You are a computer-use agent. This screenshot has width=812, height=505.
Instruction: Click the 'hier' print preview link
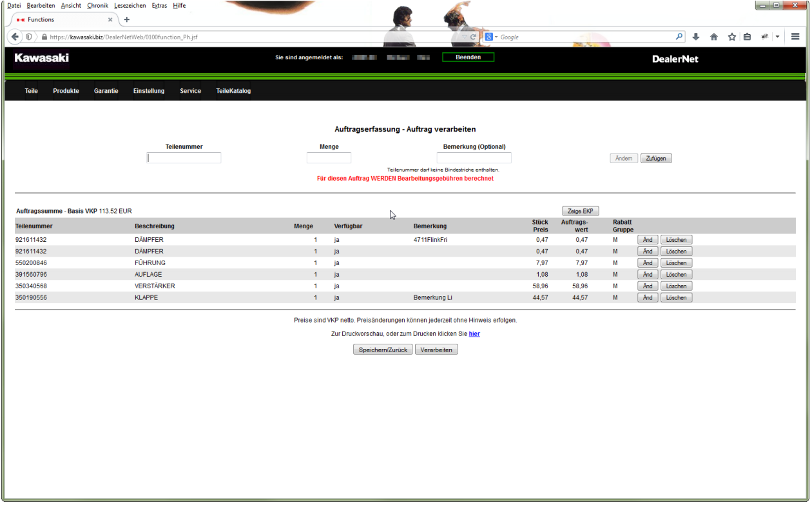point(474,334)
